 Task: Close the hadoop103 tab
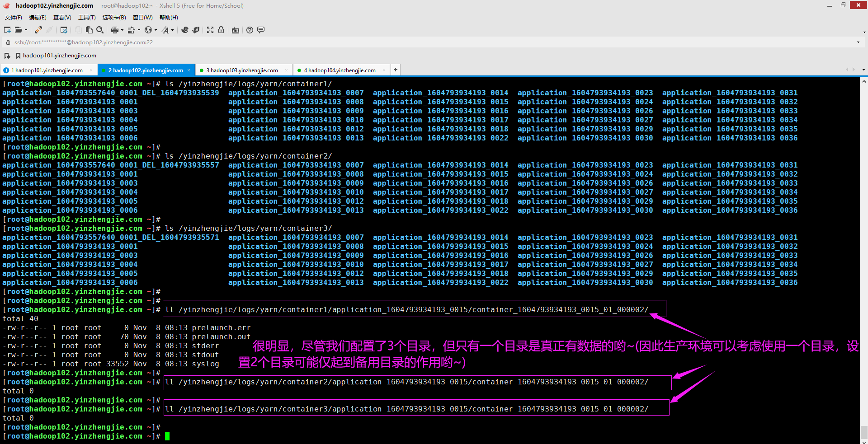click(286, 70)
